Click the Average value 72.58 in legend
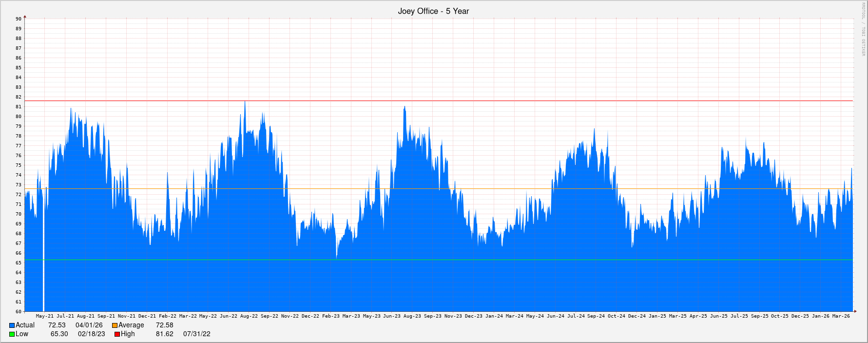The width and height of the screenshot is (868, 343). (164, 325)
